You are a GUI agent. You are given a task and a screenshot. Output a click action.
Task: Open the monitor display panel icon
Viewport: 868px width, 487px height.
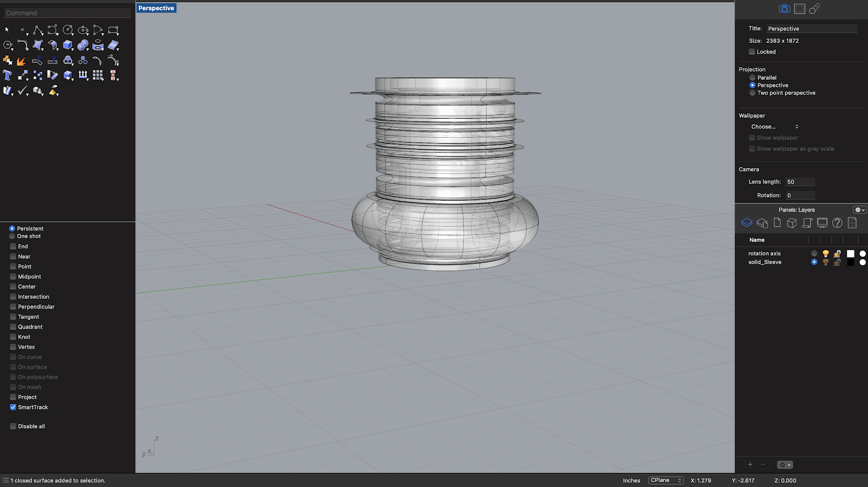coord(822,223)
